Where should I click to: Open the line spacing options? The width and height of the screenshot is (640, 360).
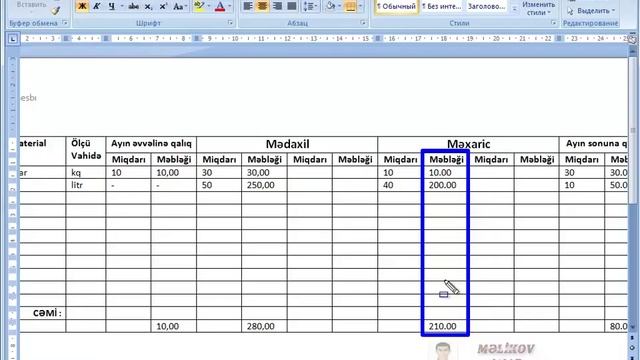[310, 6]
